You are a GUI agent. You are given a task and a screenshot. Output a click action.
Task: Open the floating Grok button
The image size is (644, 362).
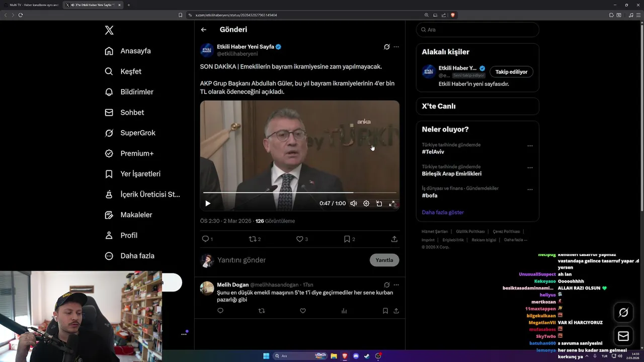tap(623, 313)
